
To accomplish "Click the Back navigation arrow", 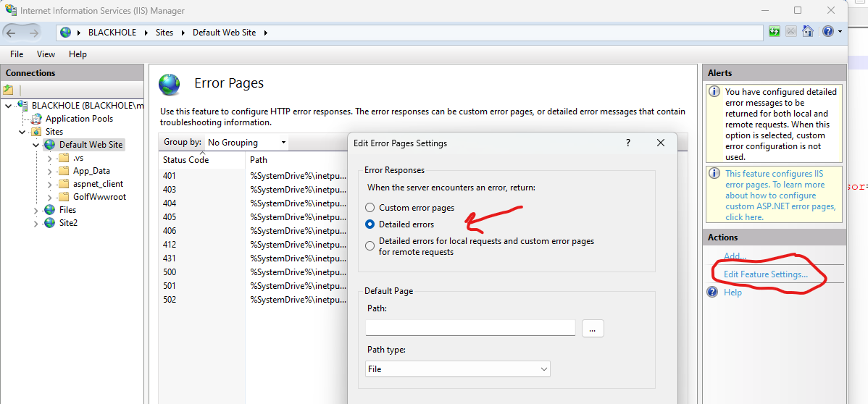I will (12, 33).
